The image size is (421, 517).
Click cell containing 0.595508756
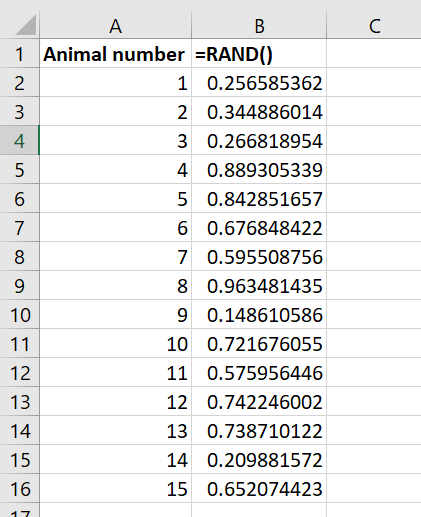259,256
